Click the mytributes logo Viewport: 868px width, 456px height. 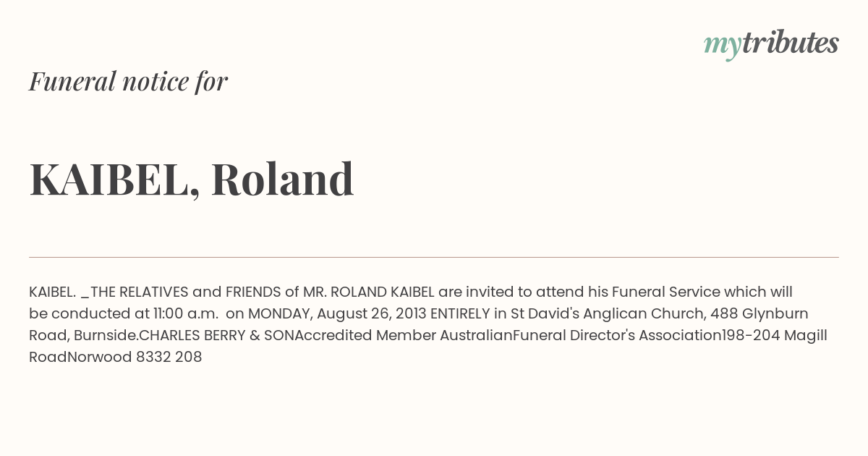(x=771, y=44)
